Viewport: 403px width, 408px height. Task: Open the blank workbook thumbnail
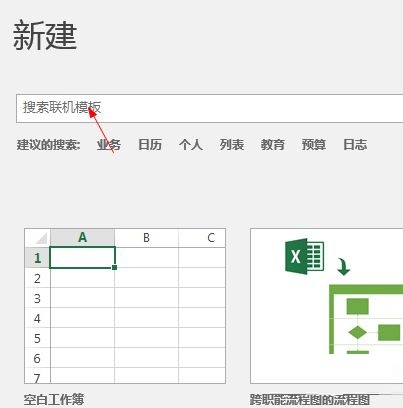coord(125,306)
